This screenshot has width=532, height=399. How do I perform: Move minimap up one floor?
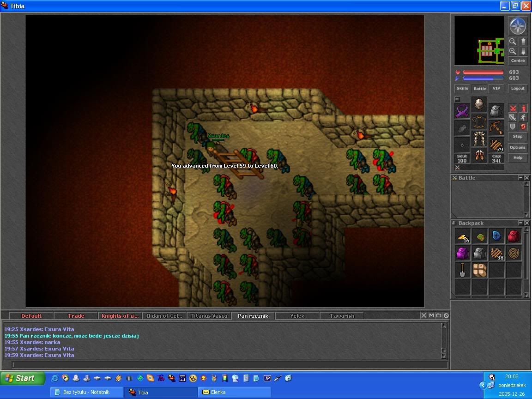coord(523,42)
